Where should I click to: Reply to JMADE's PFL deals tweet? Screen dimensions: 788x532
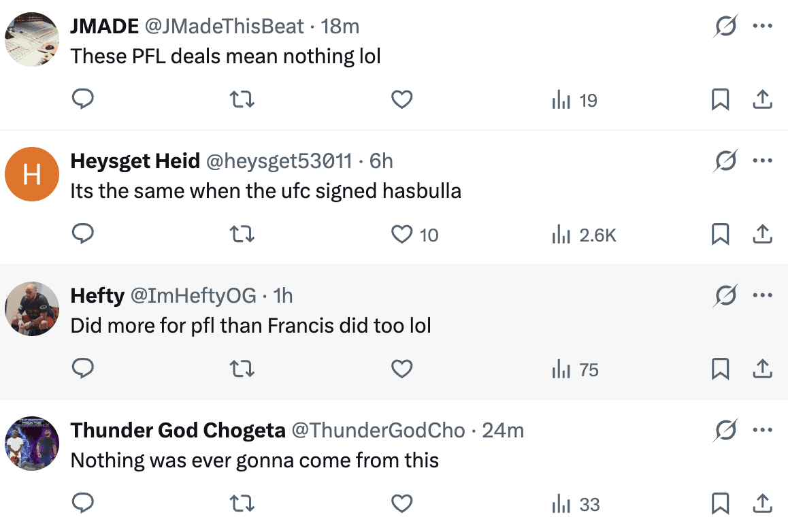82,101
